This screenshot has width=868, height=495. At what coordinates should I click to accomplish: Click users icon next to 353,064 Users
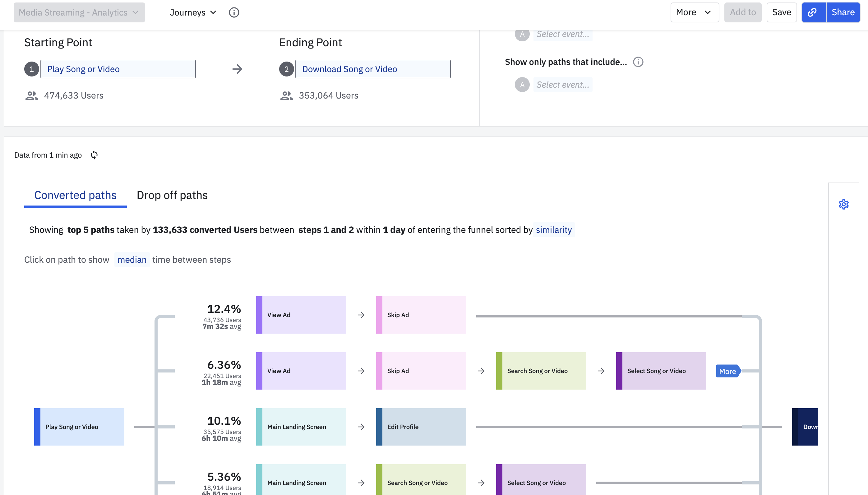(x=286, y=95)
